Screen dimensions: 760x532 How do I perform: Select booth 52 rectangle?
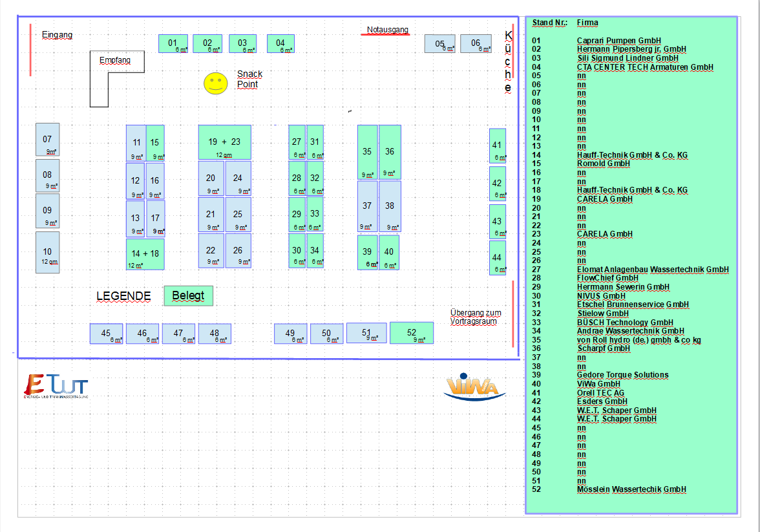412,333
